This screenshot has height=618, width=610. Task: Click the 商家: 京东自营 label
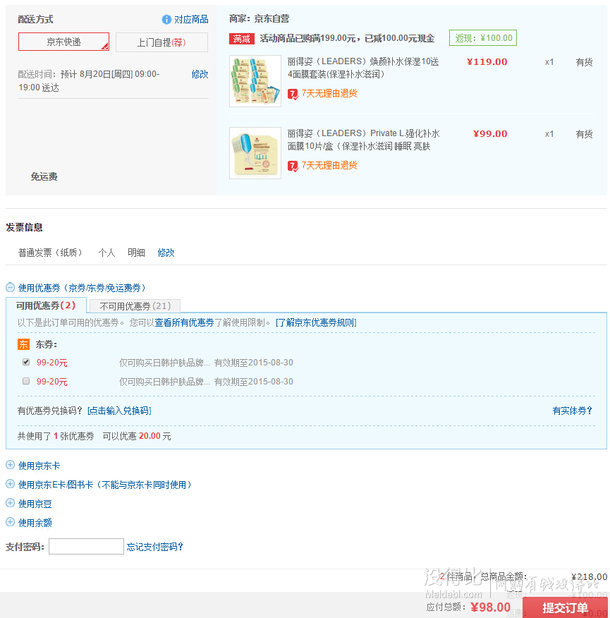tap(259, 19)
